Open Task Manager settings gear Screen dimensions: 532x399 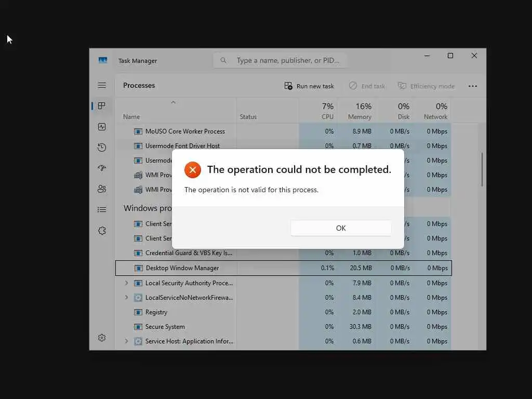coord(102,338)
